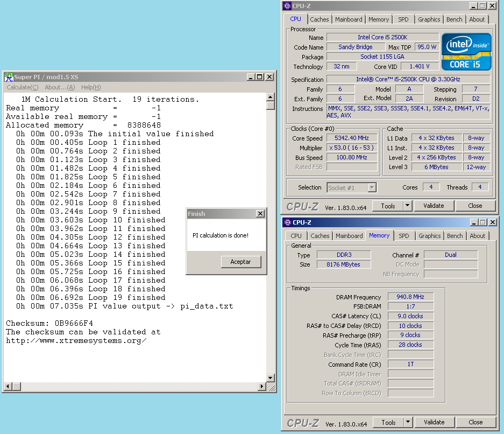Click the Super PI title bar icon
Screen dimensions: 504x434
click(9, 77)
